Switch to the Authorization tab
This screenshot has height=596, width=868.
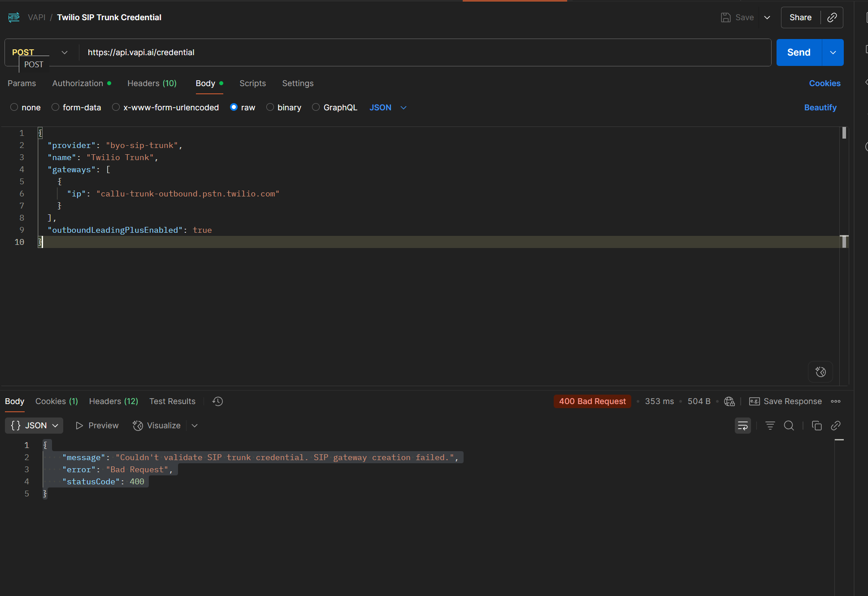coord(82,83)
